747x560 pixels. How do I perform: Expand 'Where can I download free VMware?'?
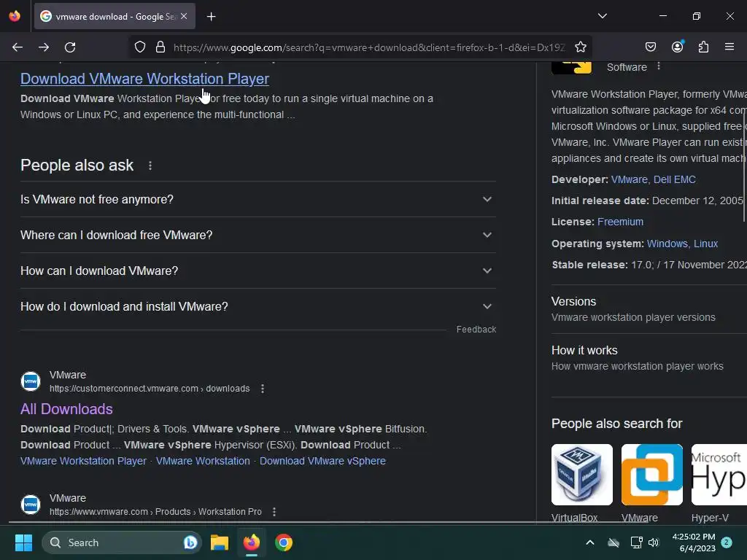258,235
